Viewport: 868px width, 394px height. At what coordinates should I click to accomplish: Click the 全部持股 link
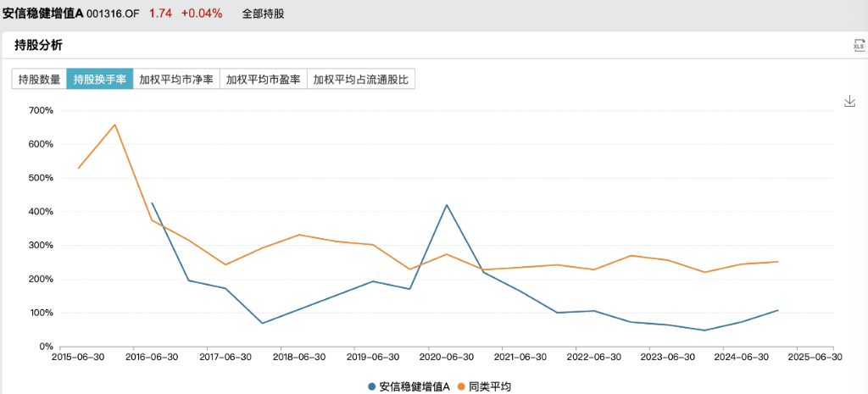[263, 14]
